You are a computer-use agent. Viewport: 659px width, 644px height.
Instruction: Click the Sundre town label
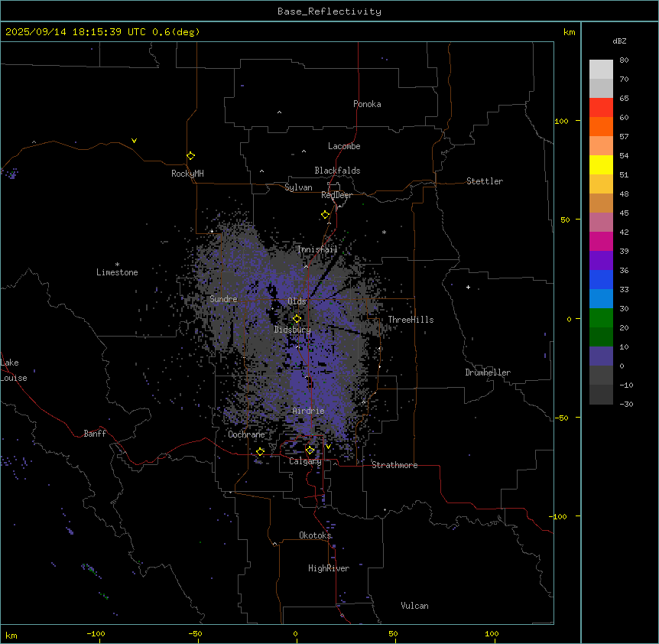223,299
